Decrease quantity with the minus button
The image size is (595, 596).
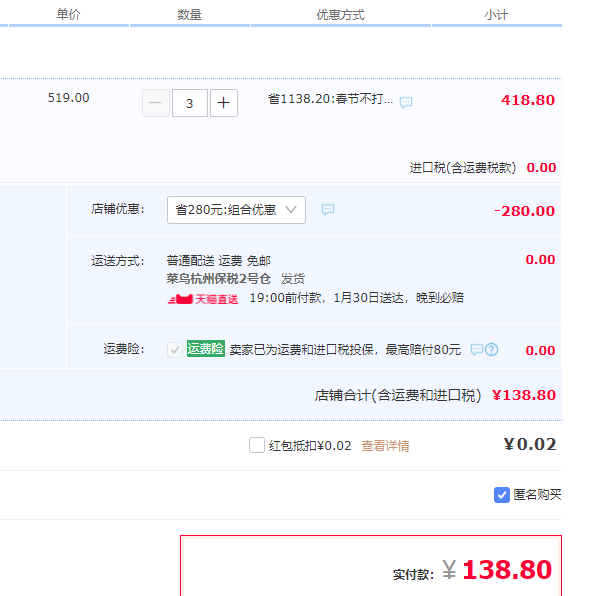[156, 103]
